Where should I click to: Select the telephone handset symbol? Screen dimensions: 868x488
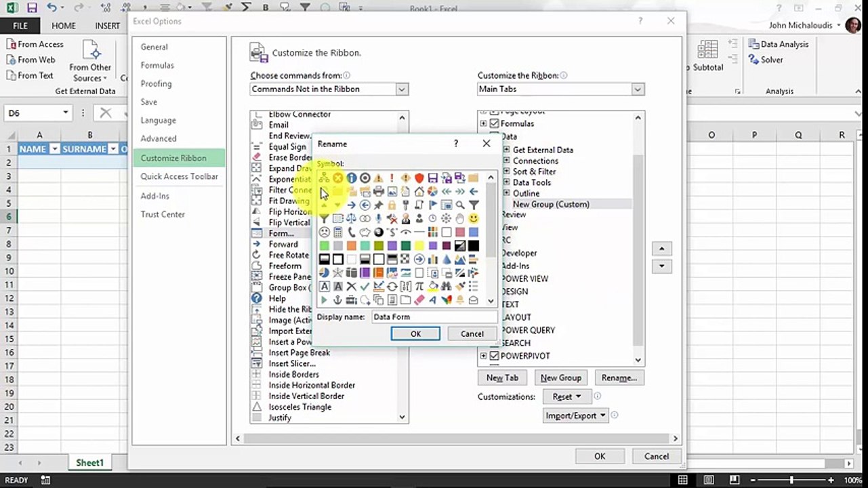pos(352,232)
